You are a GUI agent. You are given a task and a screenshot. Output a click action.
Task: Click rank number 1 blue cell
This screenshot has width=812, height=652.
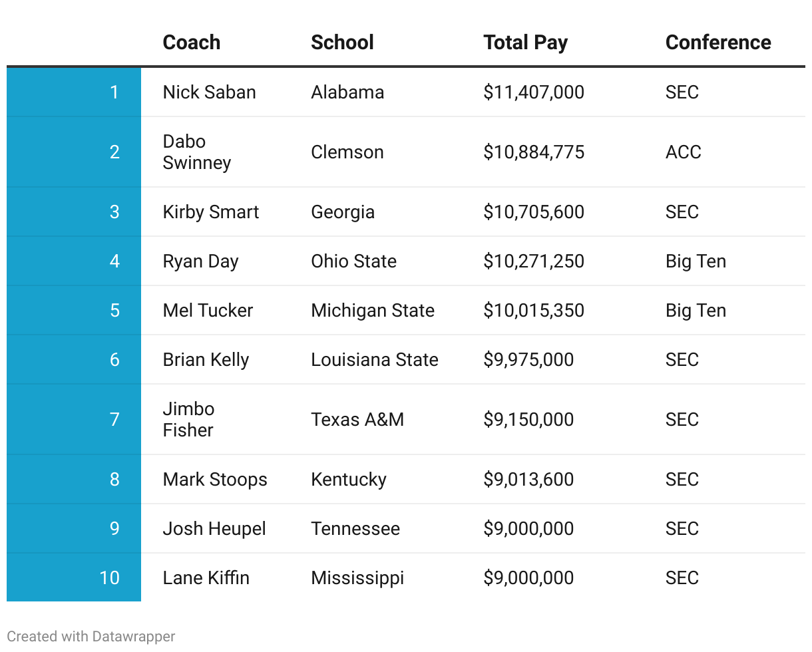coord(74,92)
